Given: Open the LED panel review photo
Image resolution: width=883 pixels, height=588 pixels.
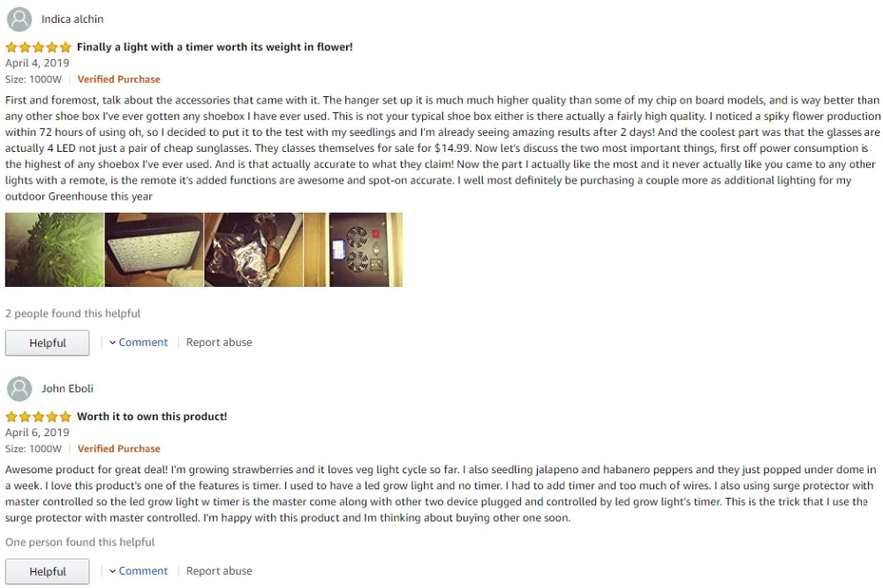Looking at the screenshot, I should pyautogui.click(x=154, y=250).
